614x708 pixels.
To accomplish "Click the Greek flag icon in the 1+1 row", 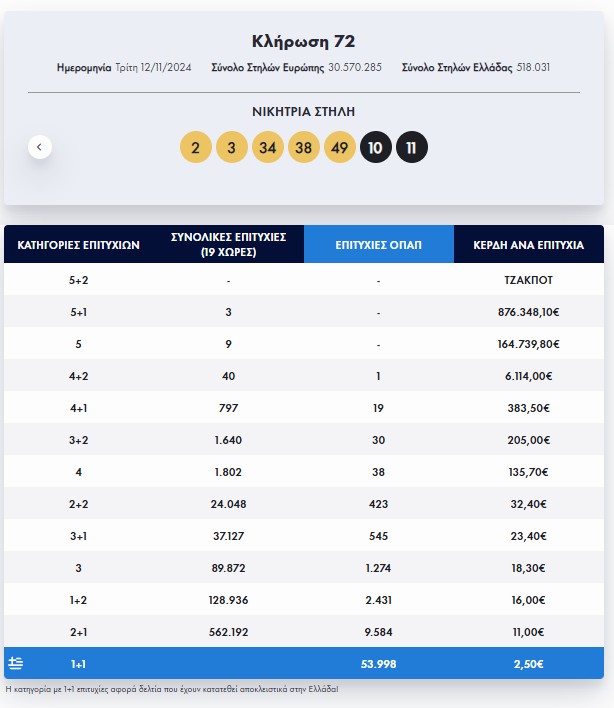I will [x=16, y=663].
